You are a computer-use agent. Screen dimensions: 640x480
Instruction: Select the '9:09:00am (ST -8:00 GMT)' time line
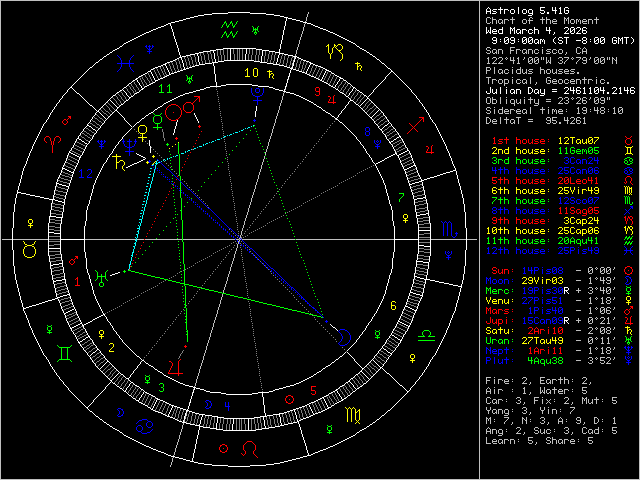click(563, 41)
